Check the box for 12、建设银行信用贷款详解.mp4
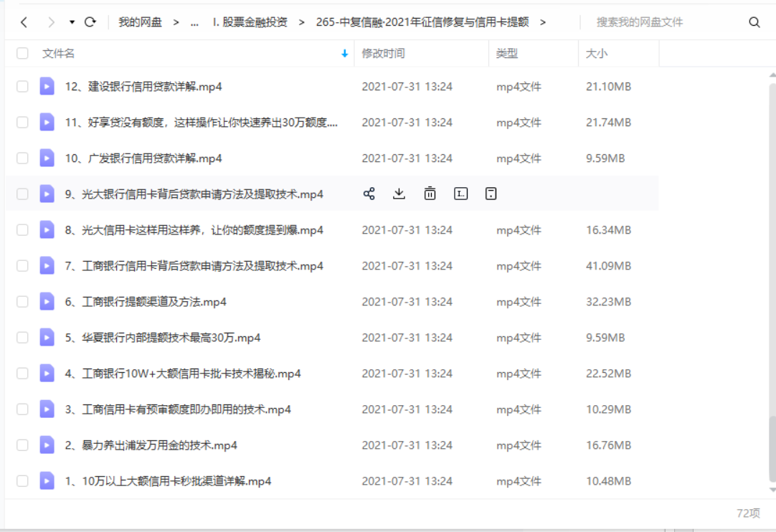Viewport: 776px width, 532px height. click(22, 86)
